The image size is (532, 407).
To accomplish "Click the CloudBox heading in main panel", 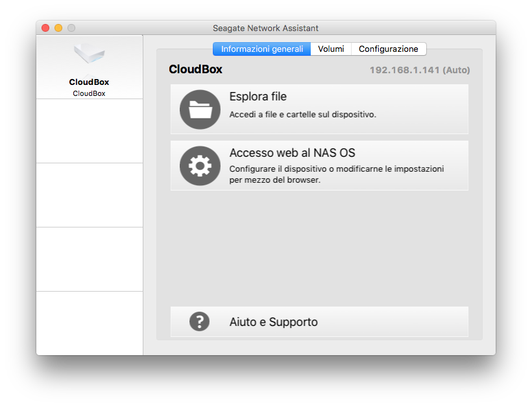I will click(195, 69).
